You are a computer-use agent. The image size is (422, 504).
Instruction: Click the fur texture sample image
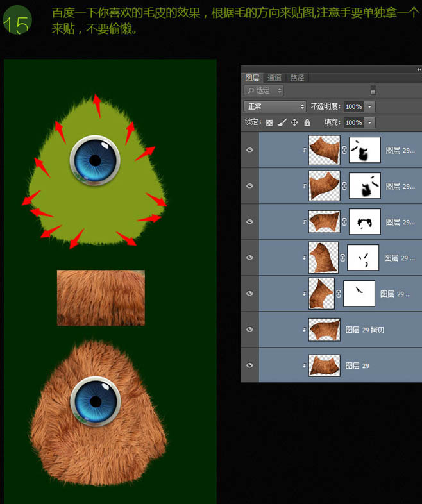pyautogui.click(x=101, y=298)
